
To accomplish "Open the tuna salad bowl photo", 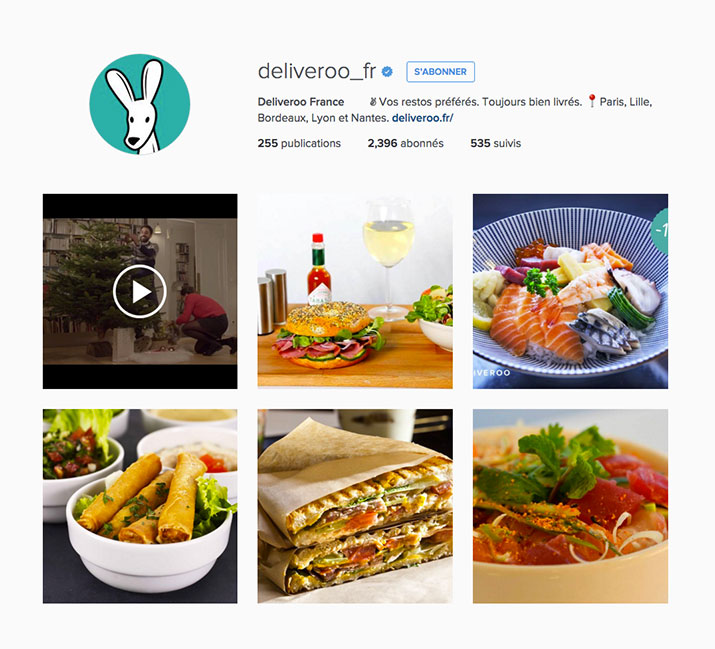I will pyautogui.click(x=570, y=506).
